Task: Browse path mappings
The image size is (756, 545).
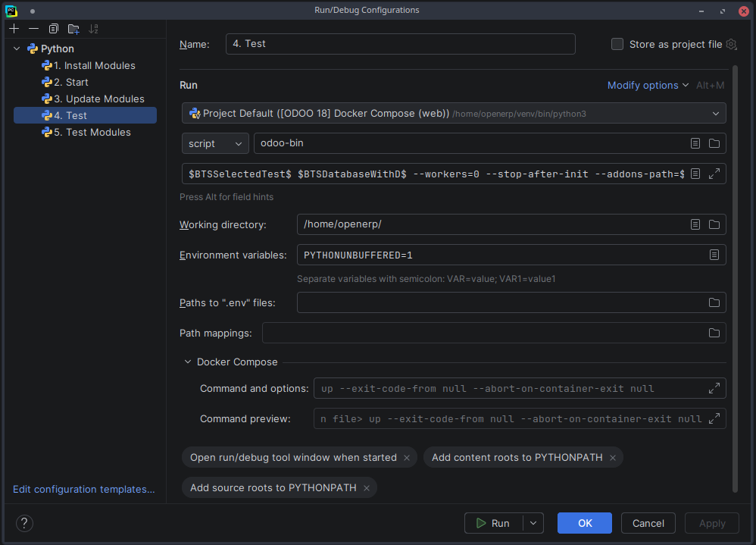Action: [714, 333]
